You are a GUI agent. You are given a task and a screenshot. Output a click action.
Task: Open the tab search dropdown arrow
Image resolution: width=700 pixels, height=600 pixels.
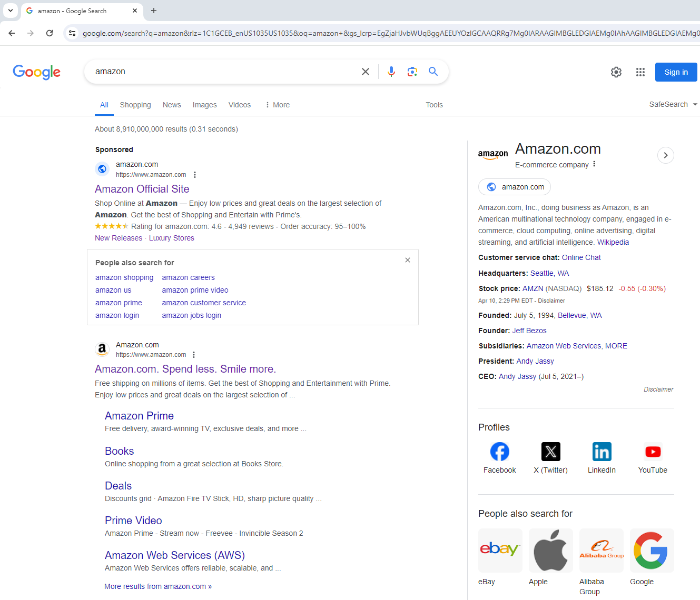pyautogui.click(x=11, y=11)
